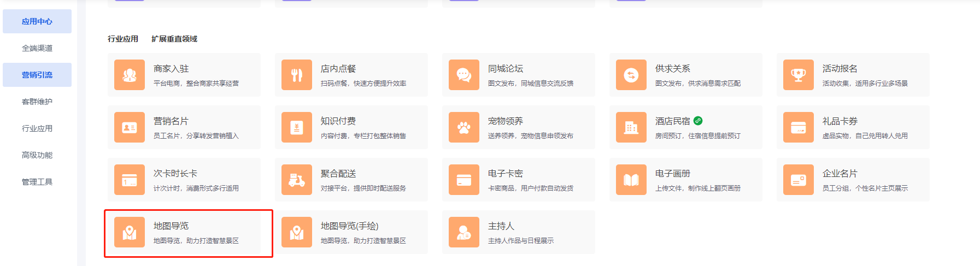The image size is (980, 266).
Task: Click the 主持人 person icon
Action: [x=464, y=232]
